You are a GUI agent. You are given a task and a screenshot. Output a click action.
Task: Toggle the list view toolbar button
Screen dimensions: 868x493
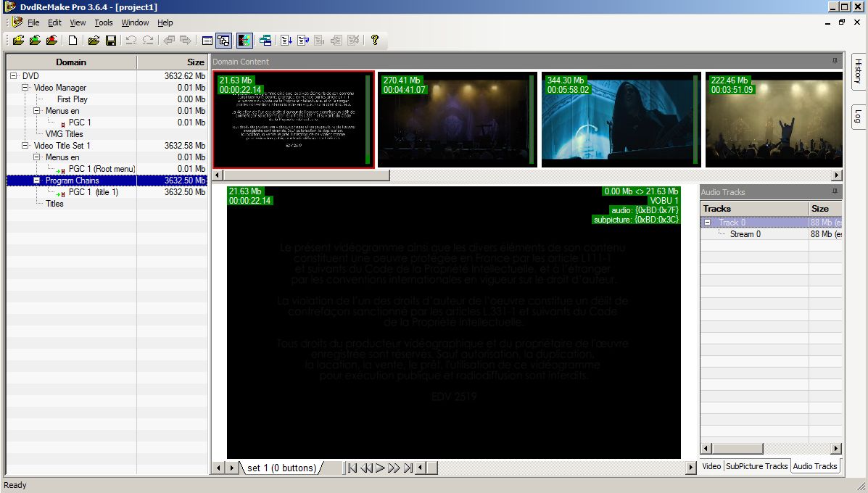click(x=207, y=41)
